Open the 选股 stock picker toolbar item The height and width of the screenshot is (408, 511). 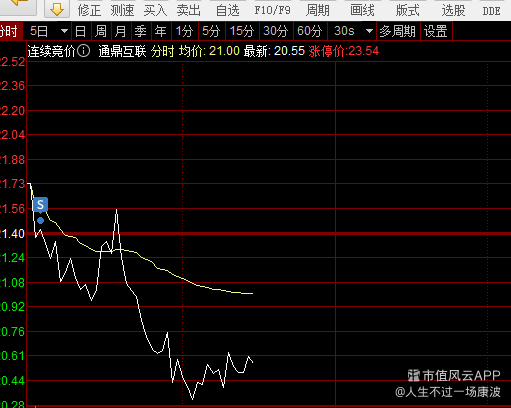coord(453,10)
